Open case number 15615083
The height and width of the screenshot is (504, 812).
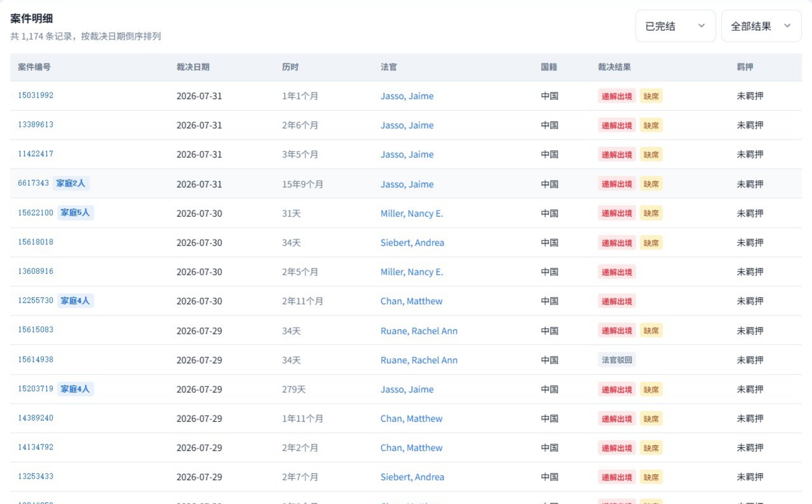36,330
